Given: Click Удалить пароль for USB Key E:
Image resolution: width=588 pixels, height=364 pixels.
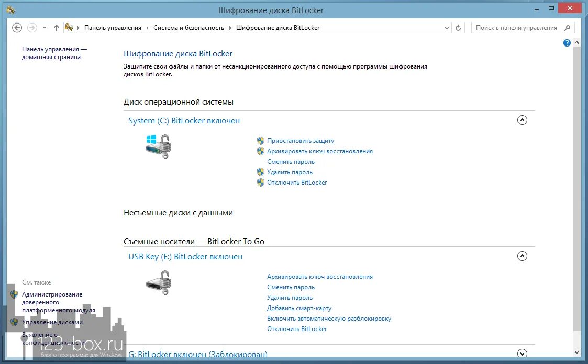Looking at the screenshot, I should [290, 298].
